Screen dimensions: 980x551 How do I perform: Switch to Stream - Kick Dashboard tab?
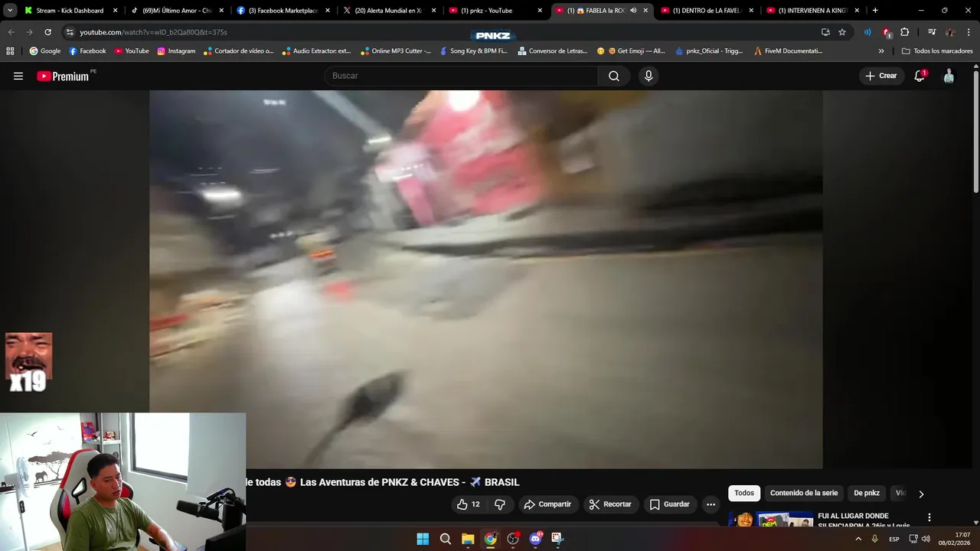coord(70,11)
